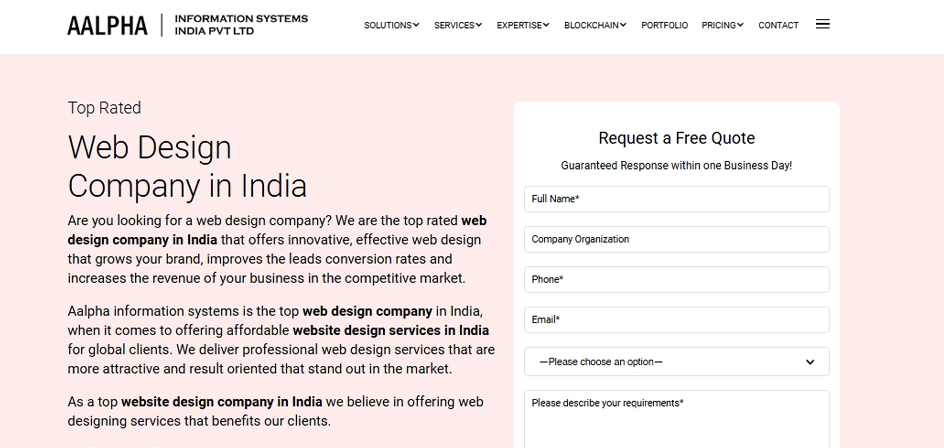The width and height of the screenshot is (944, 448).
Task: Go to the Contact page
Action: click(778, 25)
